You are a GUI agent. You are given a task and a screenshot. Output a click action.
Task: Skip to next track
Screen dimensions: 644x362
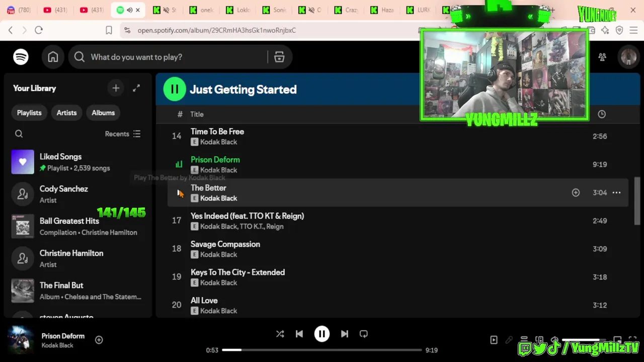[x=345, y=334]
